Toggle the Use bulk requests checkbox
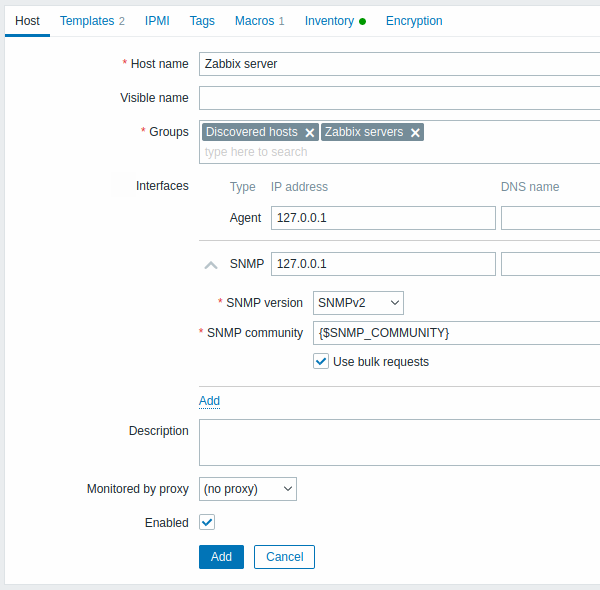This screenshot has width=600, height=590. (321, 362)
